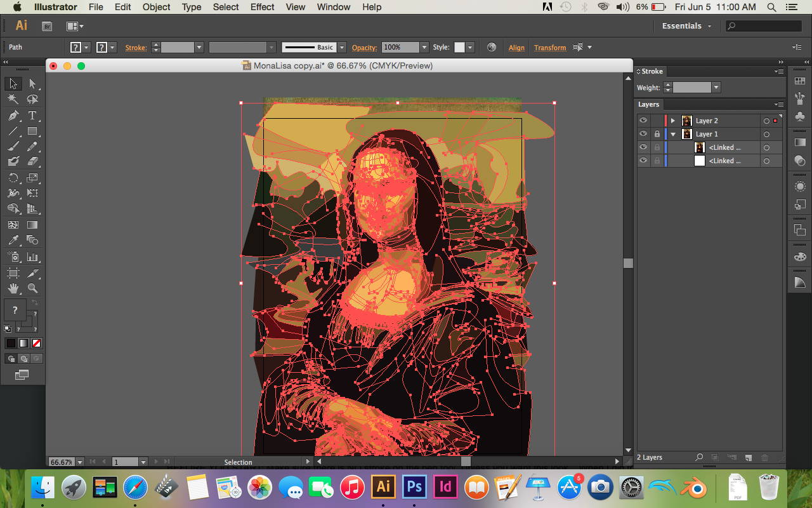Open Opacity 100% dropdown arrow
This screenshot has width=812, height=508.
pyautogui.click(x=424, y=48)
